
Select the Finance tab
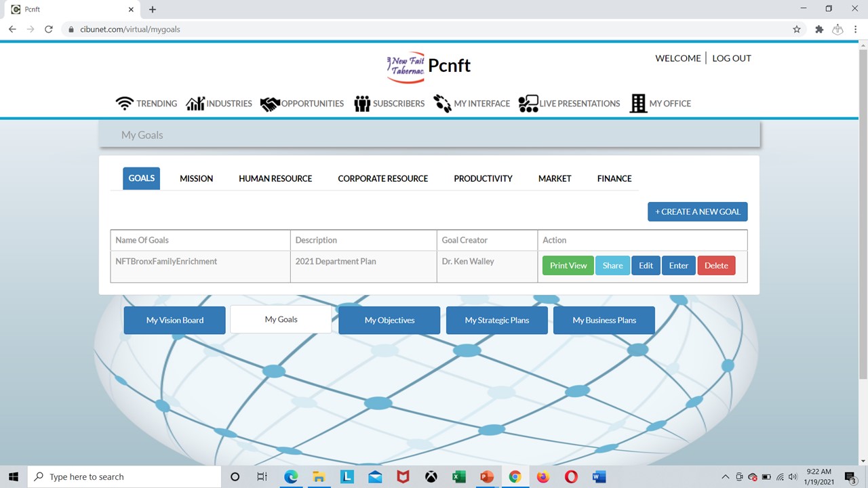click(x=614, y=178)
